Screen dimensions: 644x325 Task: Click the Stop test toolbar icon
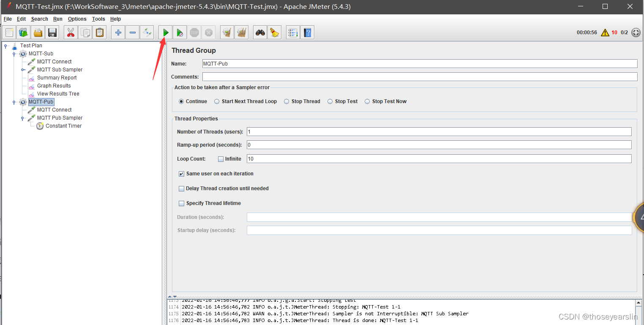[x=194, y=33]
